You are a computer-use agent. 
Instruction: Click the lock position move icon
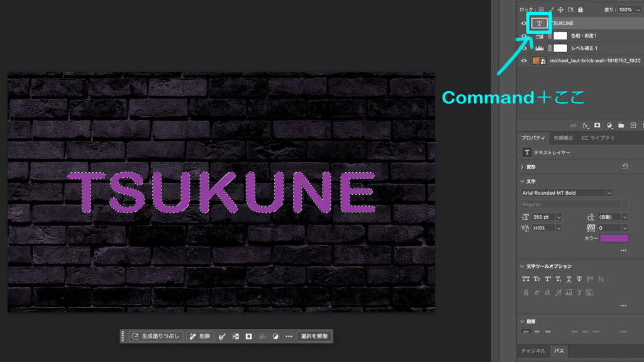coord(560,9)
